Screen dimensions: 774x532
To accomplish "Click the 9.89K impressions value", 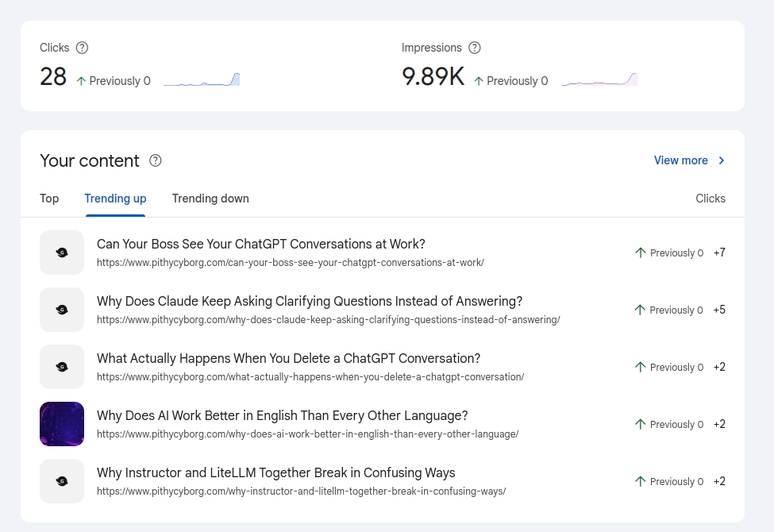I will coord(433,77).
